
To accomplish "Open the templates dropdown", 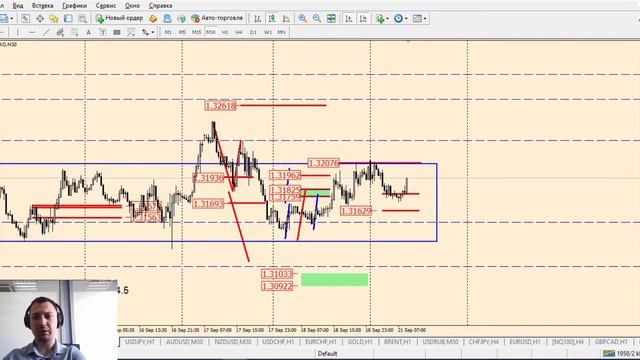I will point(419,18).
